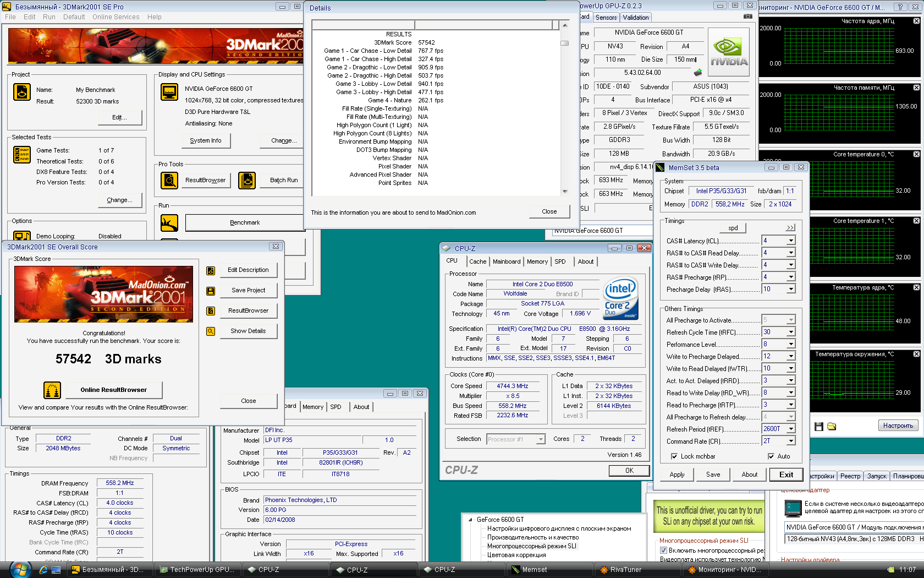
Task: Switch to the Sensors tab in GPU-Z
Action: tap(606, 18)
